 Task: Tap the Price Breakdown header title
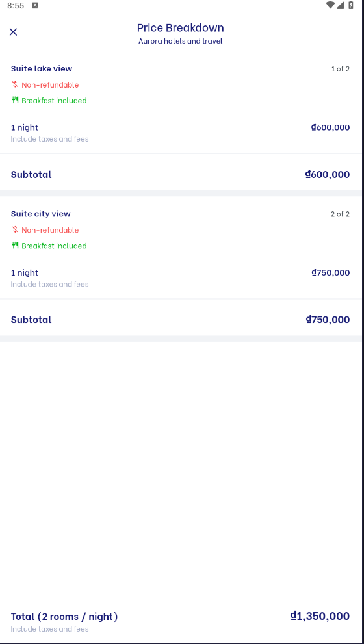coord(180,28)
